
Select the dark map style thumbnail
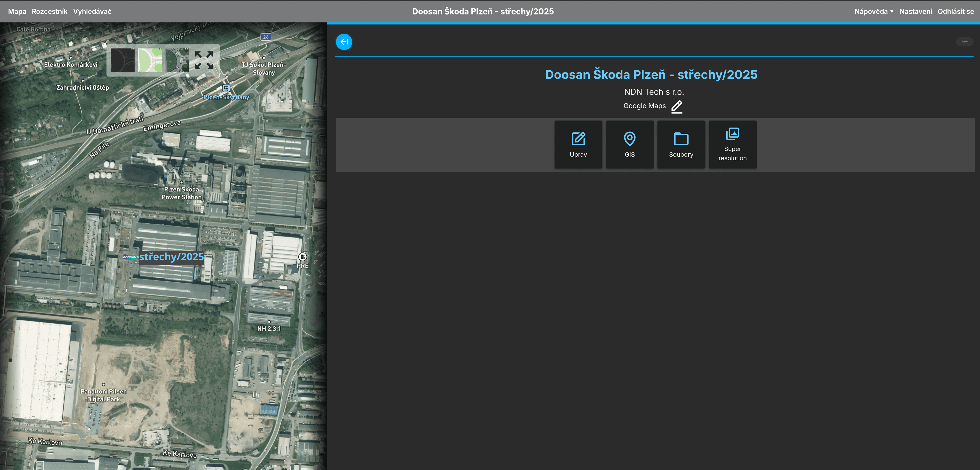click(x=122, y=60)
